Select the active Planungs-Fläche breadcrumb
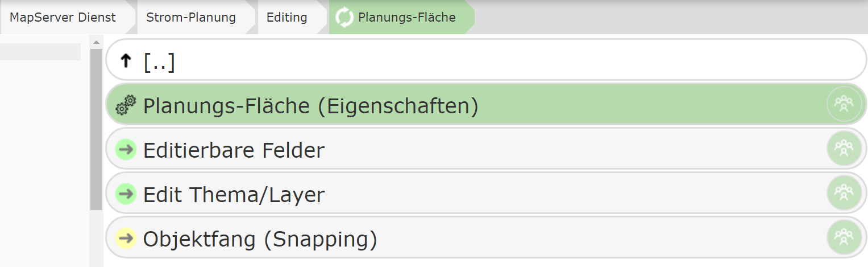This screenshot has height=267, width=868. (401, 17)
